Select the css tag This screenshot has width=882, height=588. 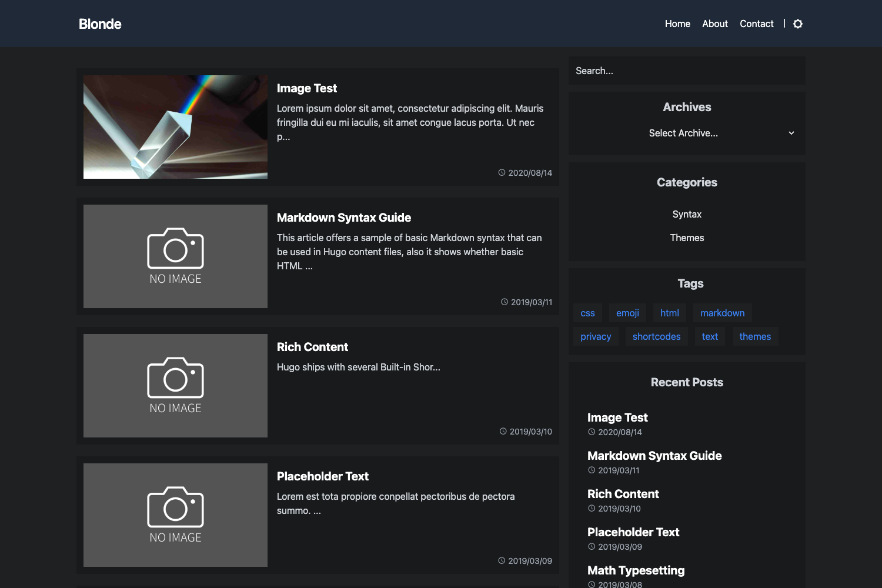coord(587,313)
